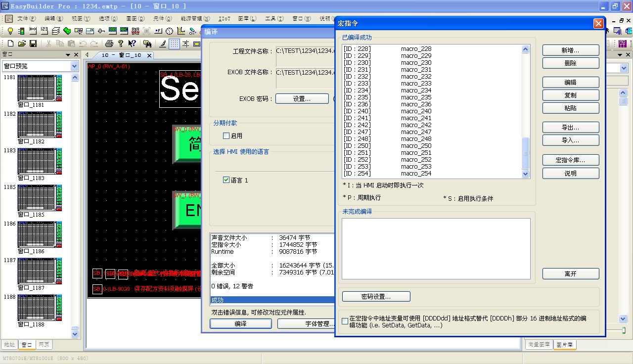Screen dimensions: 633x364
Task: Open the window panel's black triangle menu
Action: point(68,54)
